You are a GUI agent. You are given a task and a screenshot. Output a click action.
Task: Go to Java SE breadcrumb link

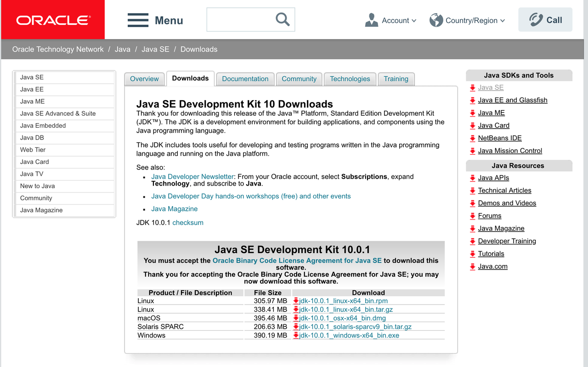[x=155, y=49]
